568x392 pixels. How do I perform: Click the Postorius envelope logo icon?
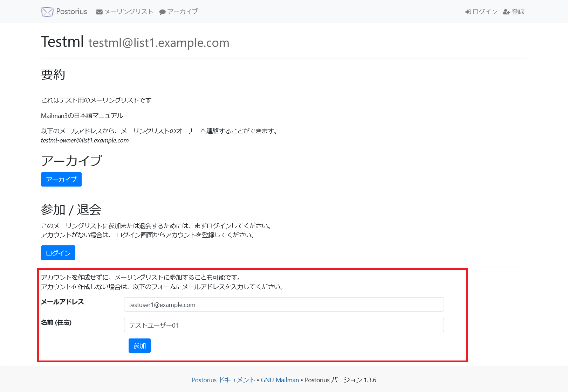(47, 12)
